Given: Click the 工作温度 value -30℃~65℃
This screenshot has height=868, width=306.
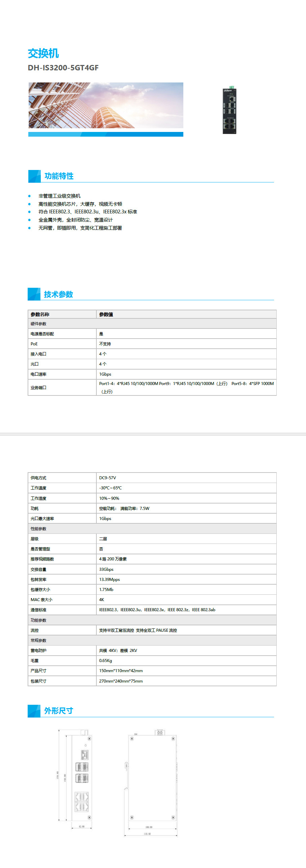Looking at the screenshot, I should point(110,488).
